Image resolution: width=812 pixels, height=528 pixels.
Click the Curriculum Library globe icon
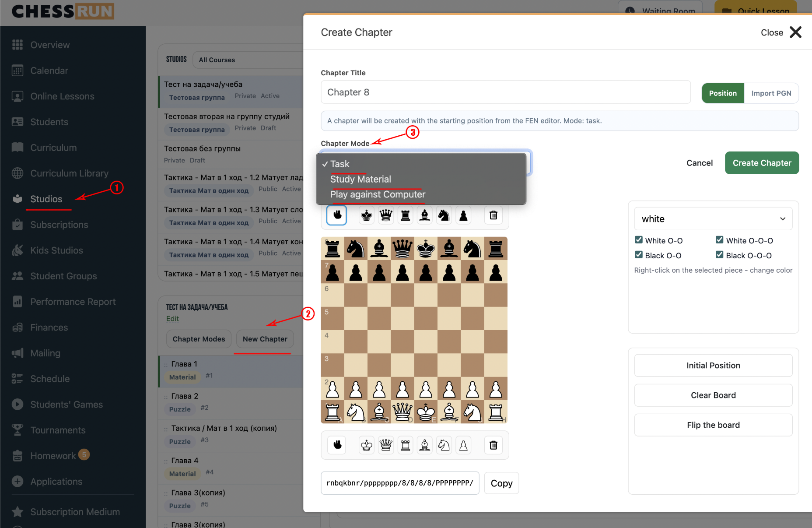17,173
